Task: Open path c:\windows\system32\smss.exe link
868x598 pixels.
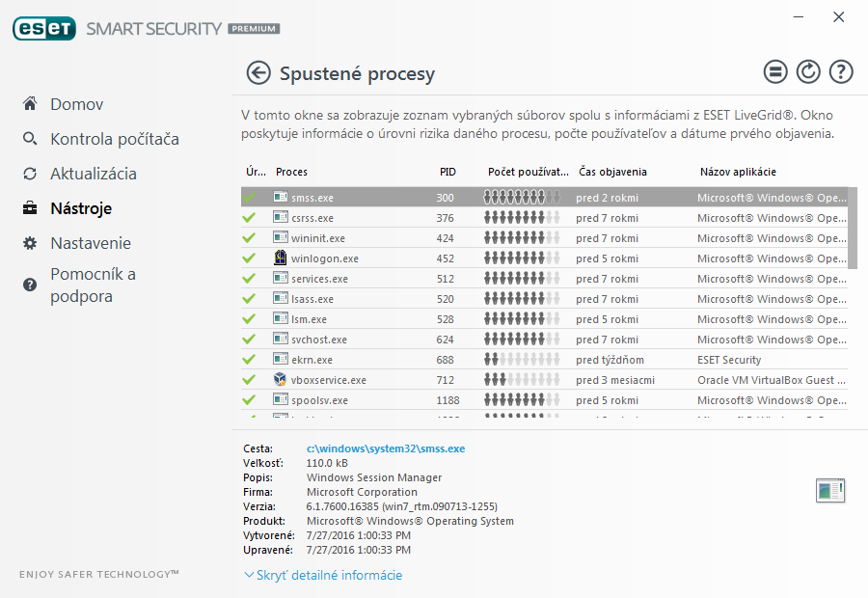Action: pyautogui.click(x=386, y=448)
